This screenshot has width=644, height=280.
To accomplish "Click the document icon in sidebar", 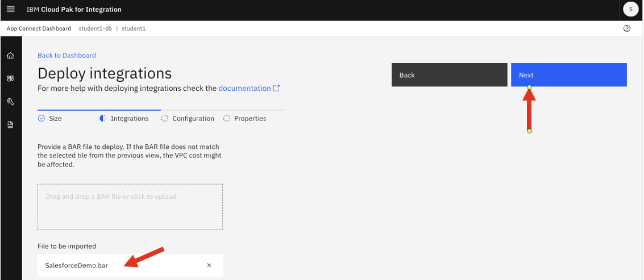I will click(10, 125).
